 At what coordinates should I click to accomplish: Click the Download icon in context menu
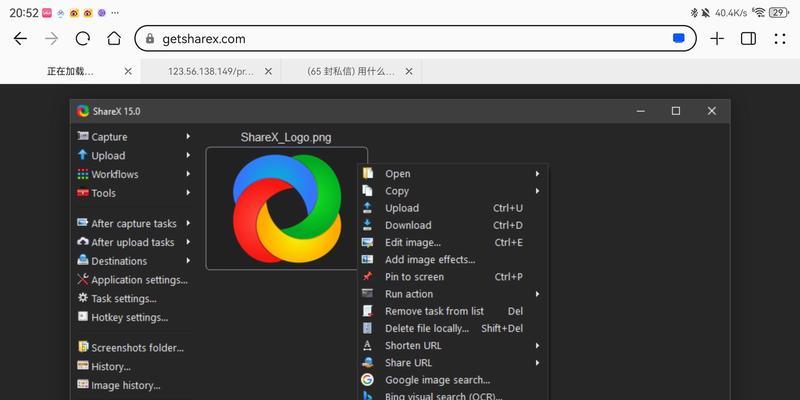pyautogui.click(x=367, y=225)
